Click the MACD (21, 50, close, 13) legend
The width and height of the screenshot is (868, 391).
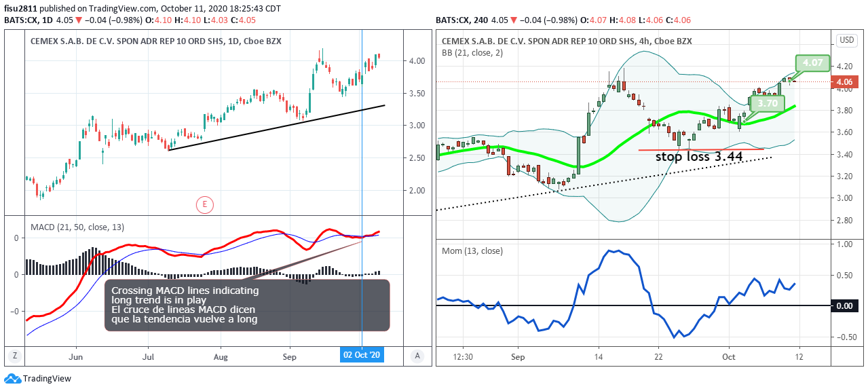click(77, 227)
